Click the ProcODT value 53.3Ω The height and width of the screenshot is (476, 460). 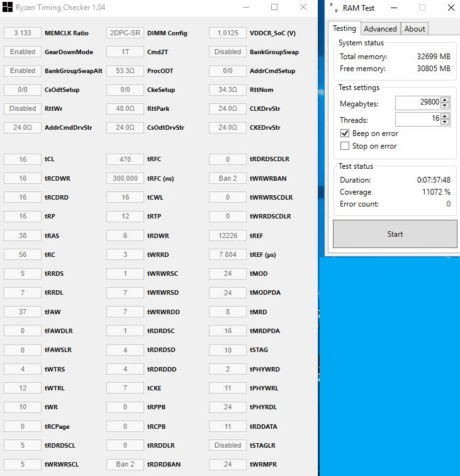(125, 71)
